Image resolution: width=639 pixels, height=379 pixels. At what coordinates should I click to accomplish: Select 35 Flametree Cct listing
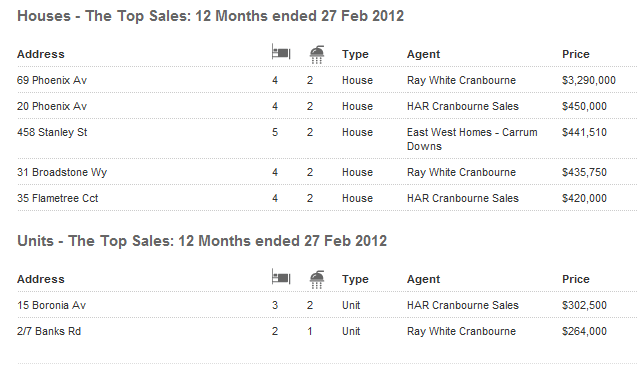57,198
